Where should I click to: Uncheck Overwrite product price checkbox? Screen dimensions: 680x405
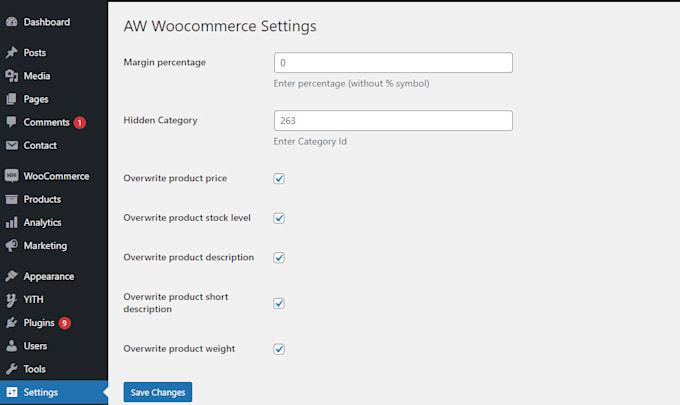[x=279, y=179]
